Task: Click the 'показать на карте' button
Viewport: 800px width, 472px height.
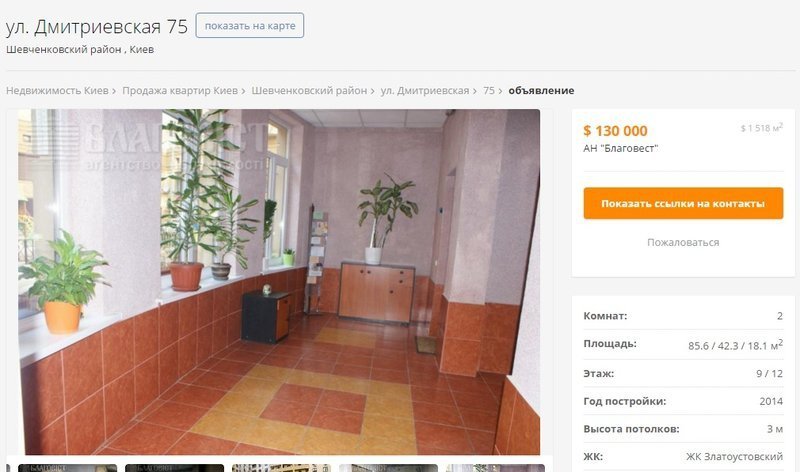Action: [249, 26]
